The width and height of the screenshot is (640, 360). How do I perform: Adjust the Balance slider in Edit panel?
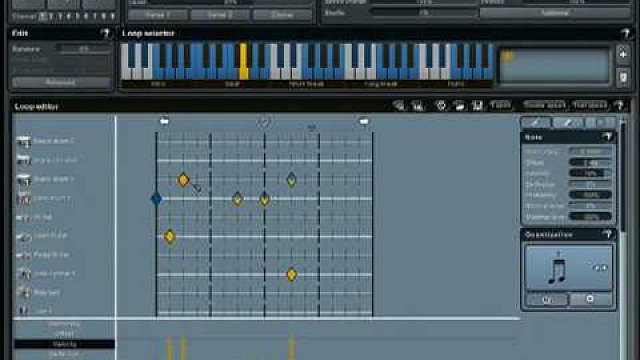point(84,49)
